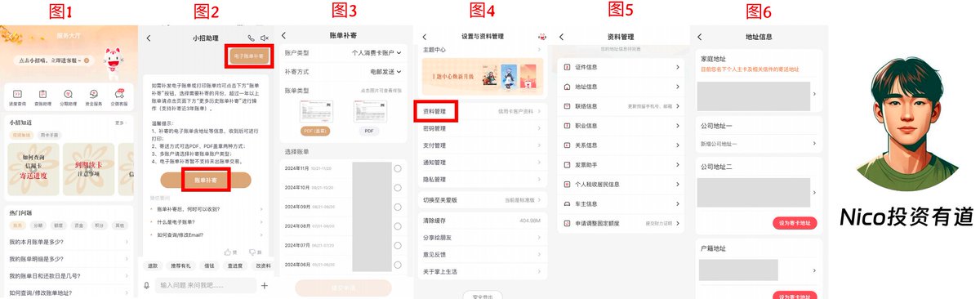Select 热门 tab under 热门问题
The height and width of the screenshot is (299, 980).
point(18,225)
